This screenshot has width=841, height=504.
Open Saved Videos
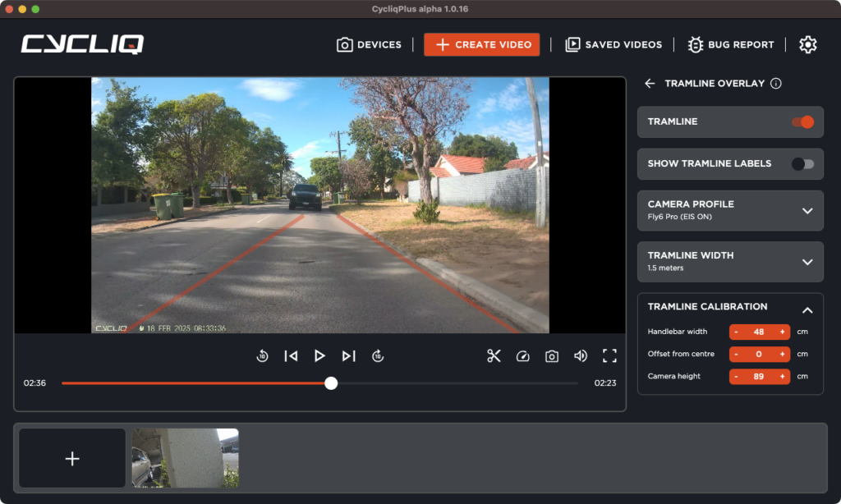pyautogui.click(x=614, y=44)
